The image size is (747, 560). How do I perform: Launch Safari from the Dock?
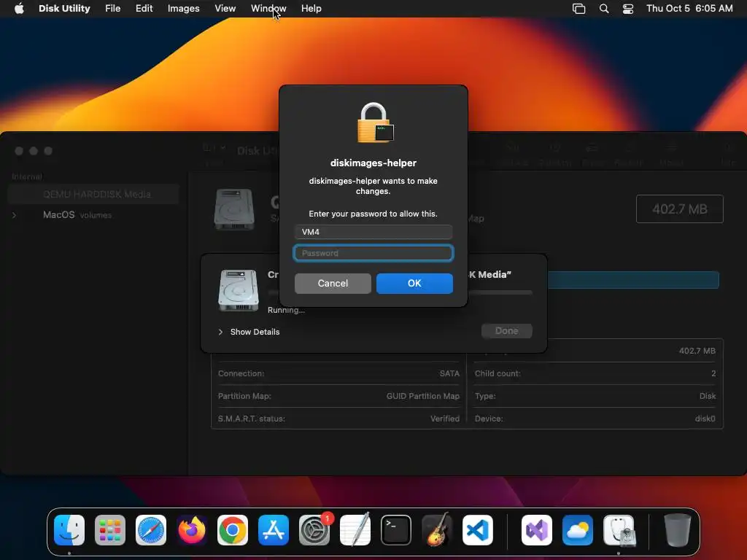(x=151, y=530)
